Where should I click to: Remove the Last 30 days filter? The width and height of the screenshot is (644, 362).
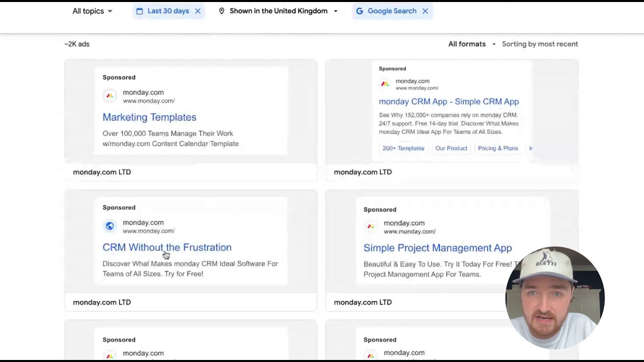(x=198, y=11)
